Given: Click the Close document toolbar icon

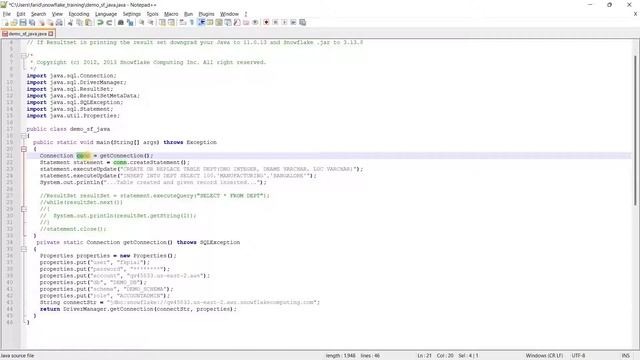Looking at the screenshot, I should [x=41, y=22].
